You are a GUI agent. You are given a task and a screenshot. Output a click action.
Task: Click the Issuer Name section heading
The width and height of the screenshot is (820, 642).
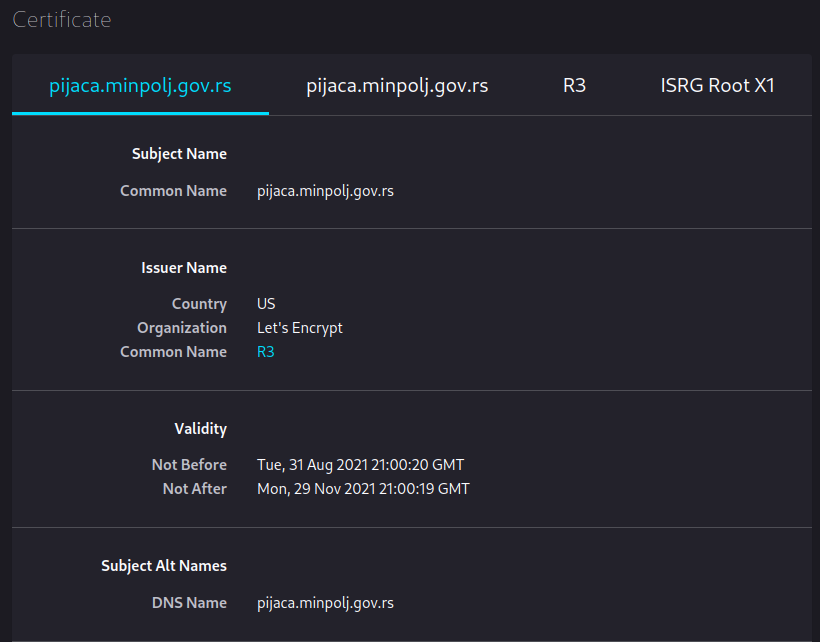[184, 268]
